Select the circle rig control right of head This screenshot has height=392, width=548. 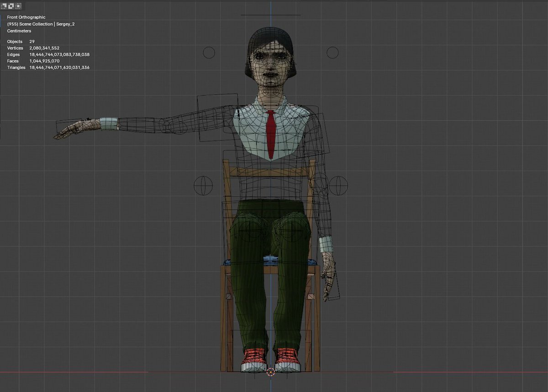[332, 53]
